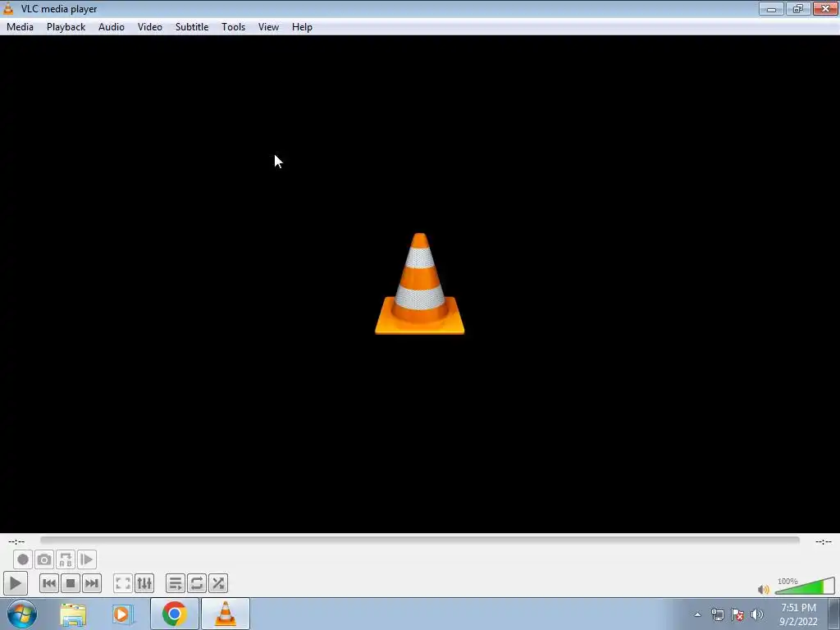840x630 pixels.
Task: Click the red Record button
Action: (22, 559)
